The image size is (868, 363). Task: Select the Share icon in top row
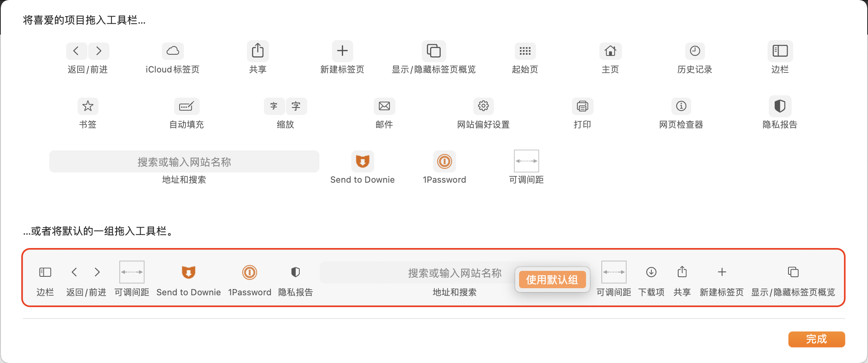(258, 51)
